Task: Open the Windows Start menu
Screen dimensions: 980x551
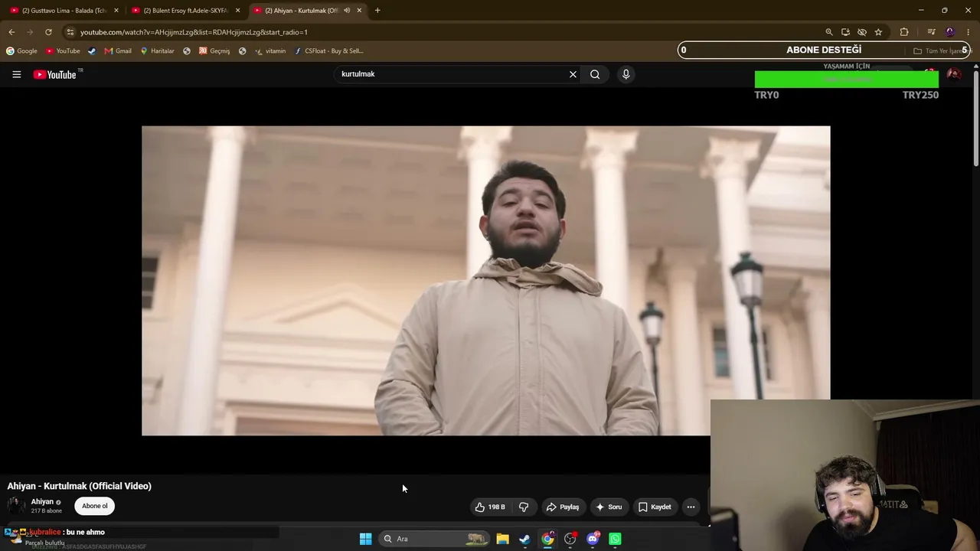Action: 365,539
